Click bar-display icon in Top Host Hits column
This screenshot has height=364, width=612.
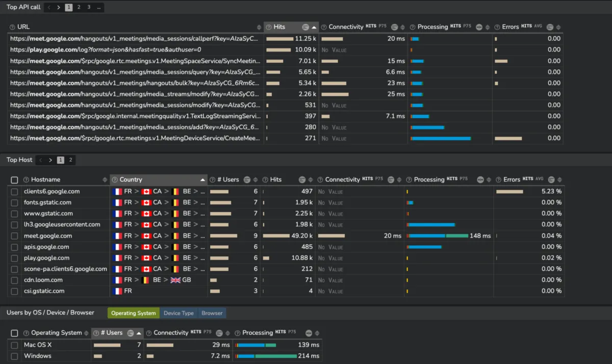(x=302, y=180)
